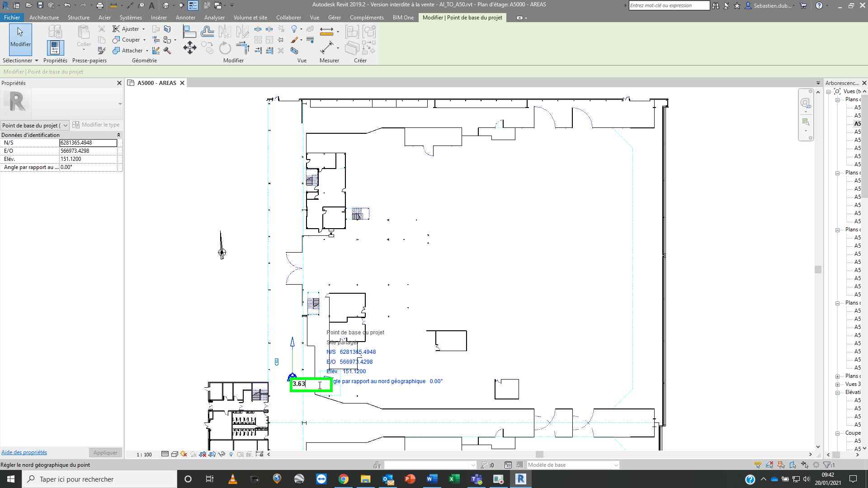Click the Visual Style icon in view bar

point(175,454)
